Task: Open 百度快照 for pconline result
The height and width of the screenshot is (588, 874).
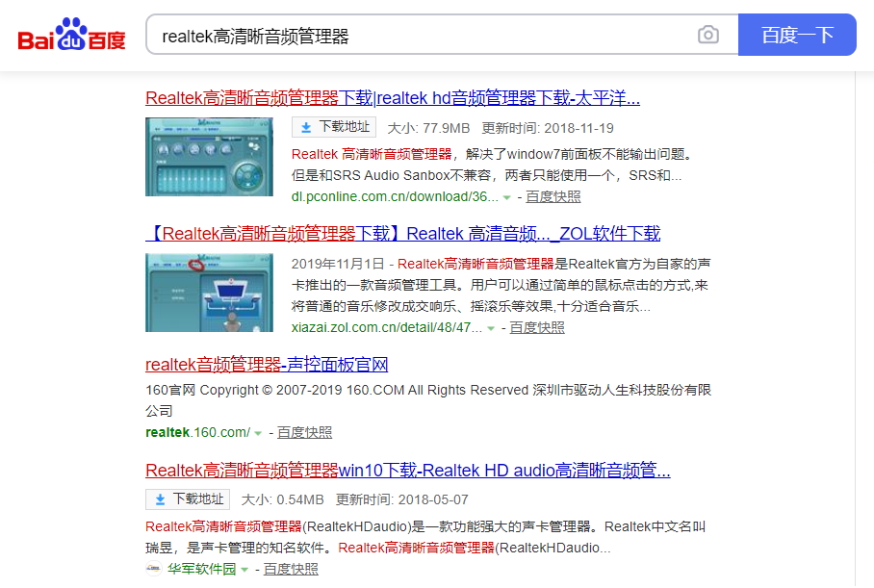Action: [x=553, y=196]
